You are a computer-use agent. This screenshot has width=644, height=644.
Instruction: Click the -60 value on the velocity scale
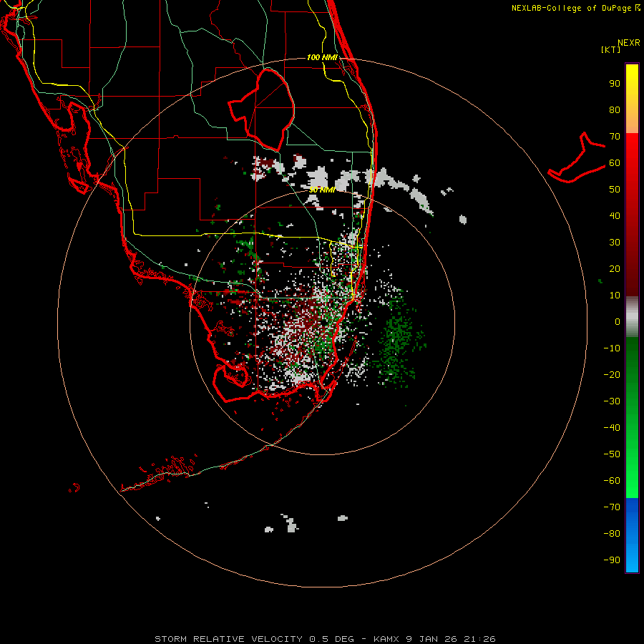(x=612, y=481)
